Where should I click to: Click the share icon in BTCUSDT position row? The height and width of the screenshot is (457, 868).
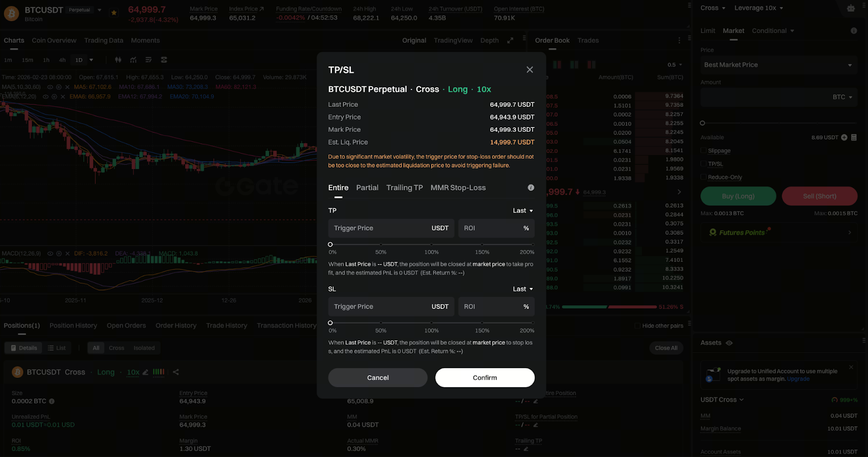[x=176, y=372]
